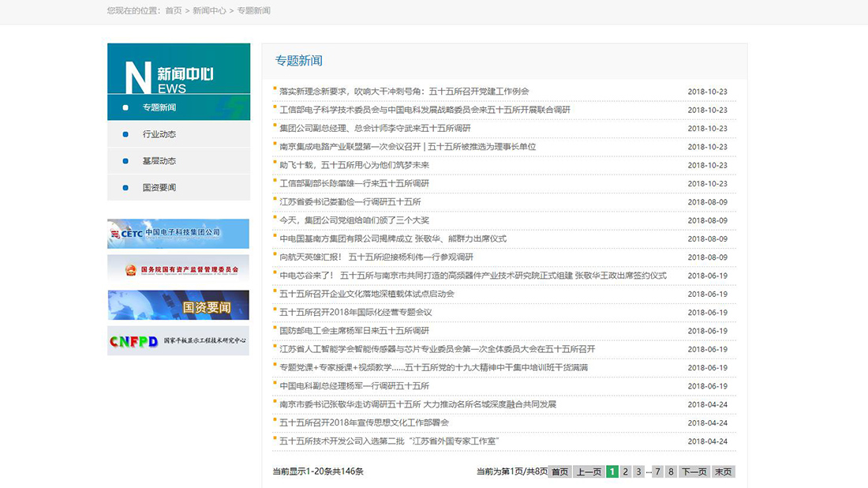Open article 南京集成电路产业联盟第一次会议召开
Image resolution: width=868 pixels, height=488 pixels.
click(x=407, y=147)
